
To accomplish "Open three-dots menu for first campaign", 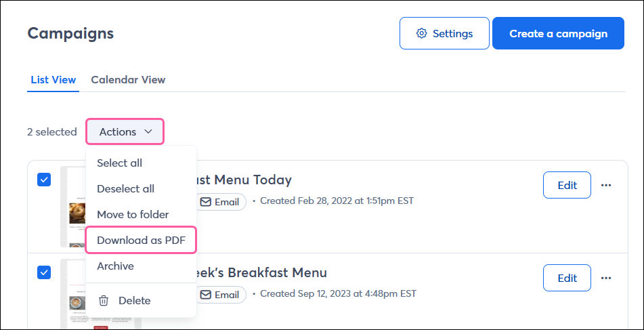I will click(606, 185).
